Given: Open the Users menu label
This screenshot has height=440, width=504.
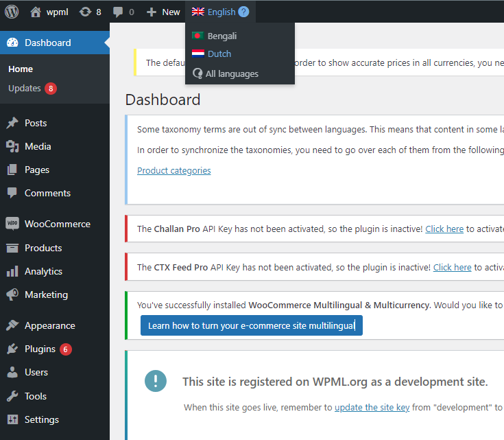Looking at the screenshot, I should point(36,372).
